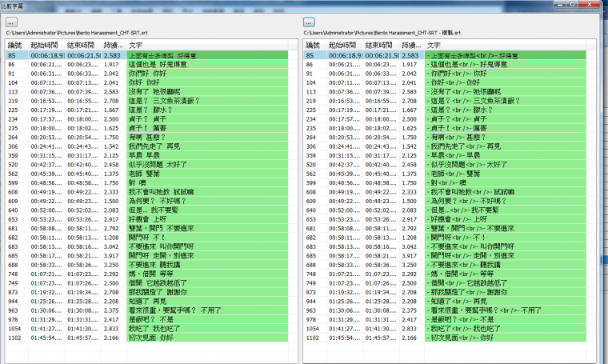Image resolution: width=608 pixels, height=364 pixels.
Task: Select row 609 in right subtitle list
Action: pos(445,201)
